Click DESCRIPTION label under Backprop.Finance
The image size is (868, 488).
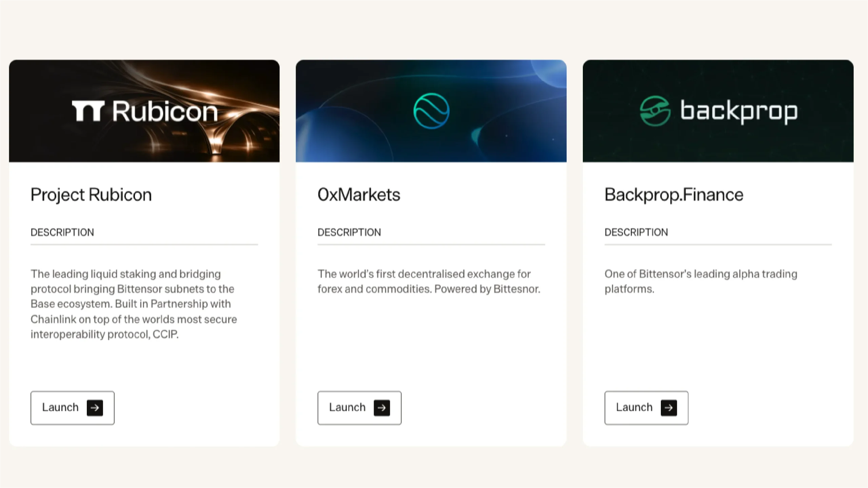tap(636, 232)
